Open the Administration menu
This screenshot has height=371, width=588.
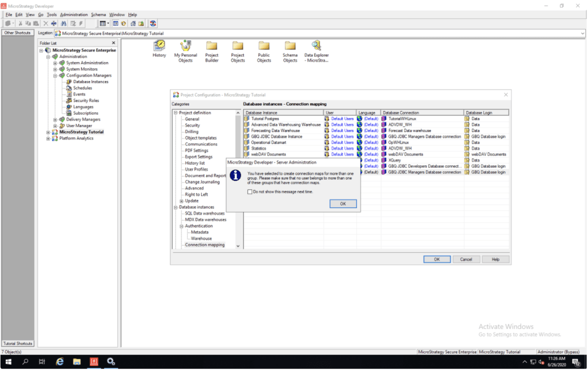(73, 14)
